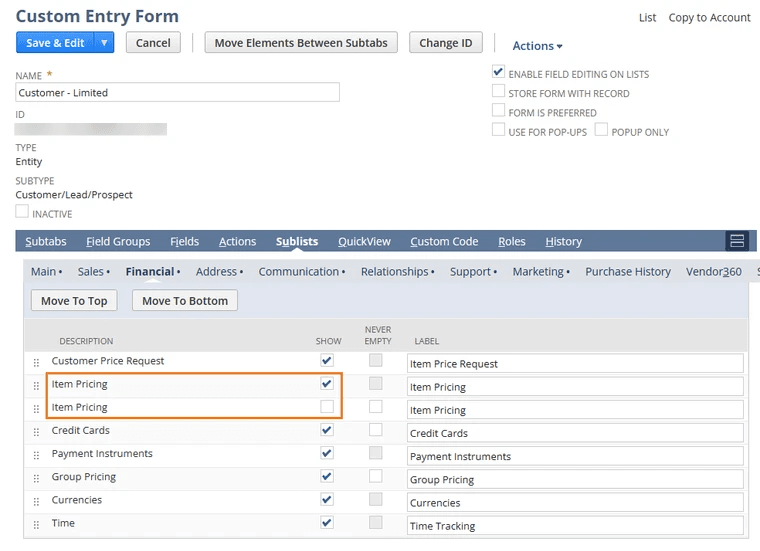760x551 pixels.
Task: Open the Copy to Account link
Action: [x=709, y=17]
